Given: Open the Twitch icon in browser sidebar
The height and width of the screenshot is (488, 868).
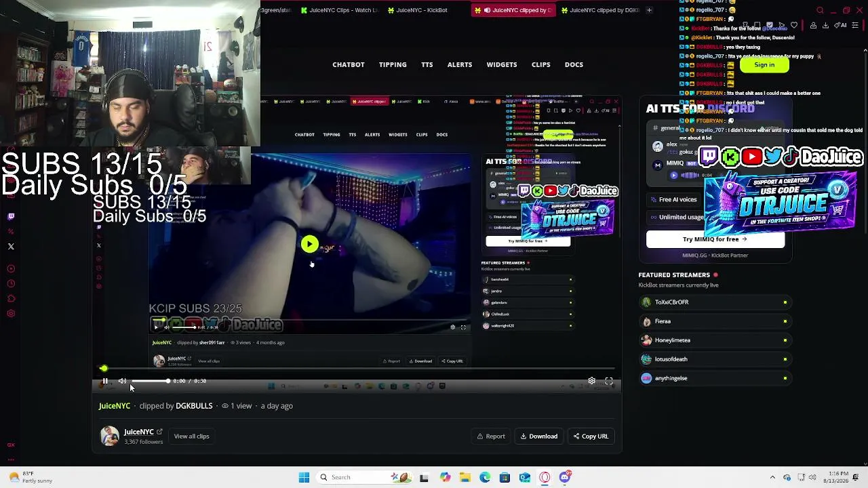Looking at the screenshot, I should pyautogui.click(x=11, y=217).
